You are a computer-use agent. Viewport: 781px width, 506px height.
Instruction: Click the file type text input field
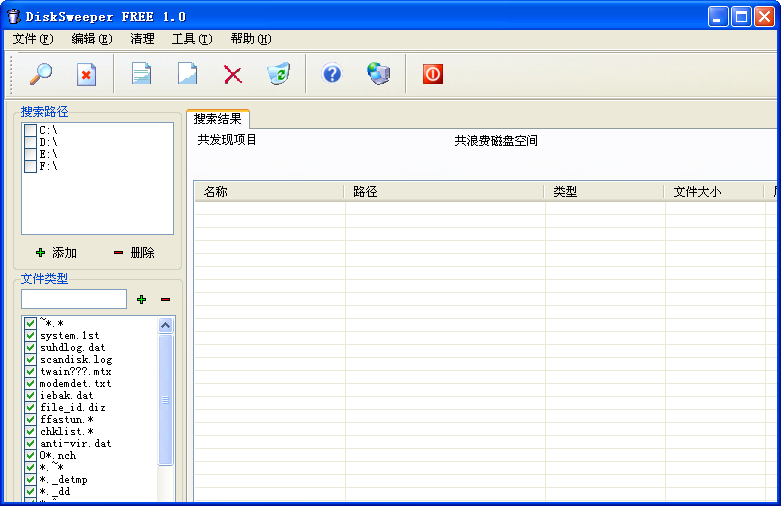click(x=74, y=299)
